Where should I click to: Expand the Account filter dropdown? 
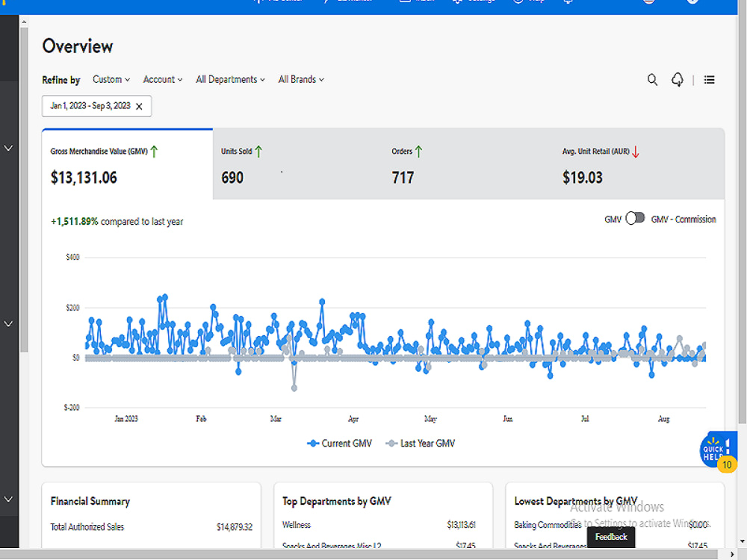coord(162,80)
